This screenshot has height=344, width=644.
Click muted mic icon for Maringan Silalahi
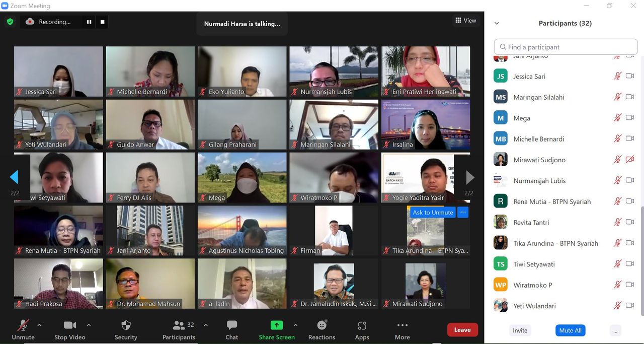pos(617,97)
